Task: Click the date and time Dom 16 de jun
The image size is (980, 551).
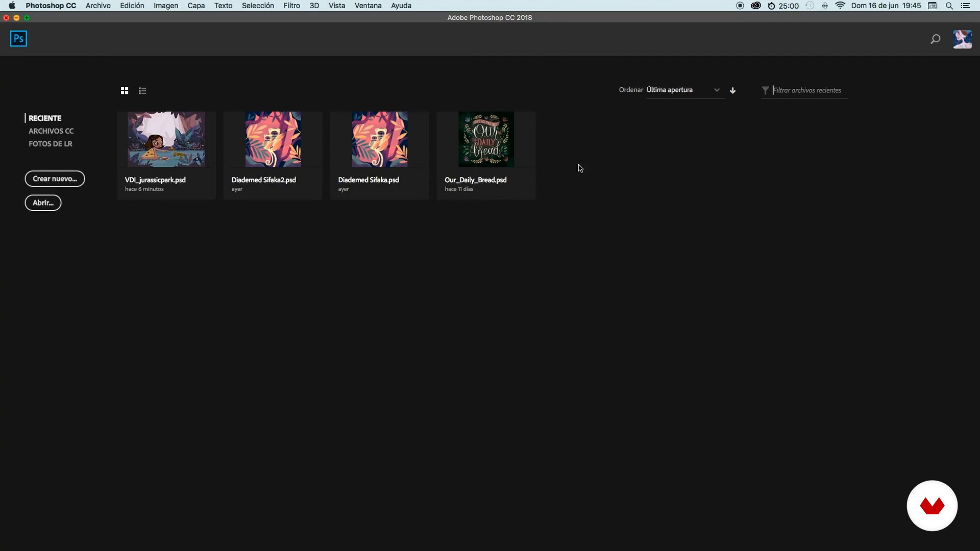Action: (x=886, y=6)
